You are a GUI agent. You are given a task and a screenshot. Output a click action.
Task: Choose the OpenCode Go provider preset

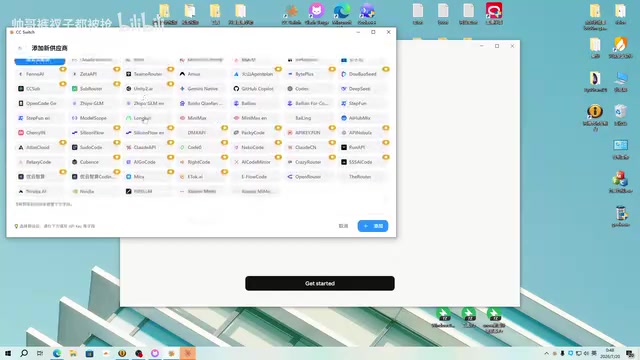[x=40, y=103]
